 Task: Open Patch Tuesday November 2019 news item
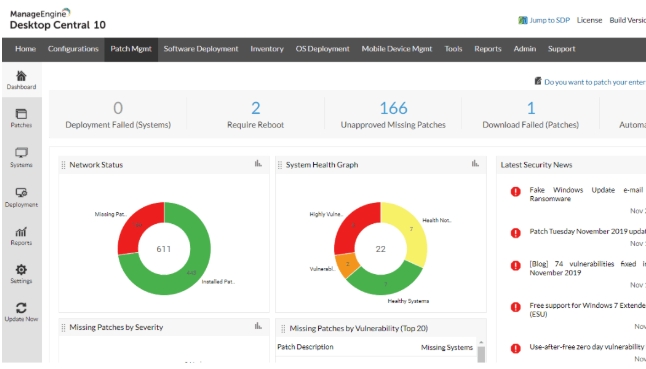coord(587,231)
